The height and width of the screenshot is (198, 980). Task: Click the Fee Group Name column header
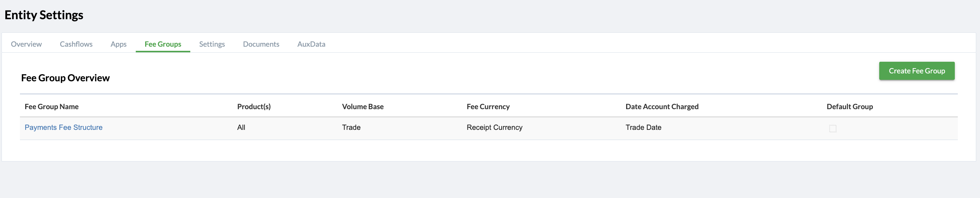pos(52,107)
